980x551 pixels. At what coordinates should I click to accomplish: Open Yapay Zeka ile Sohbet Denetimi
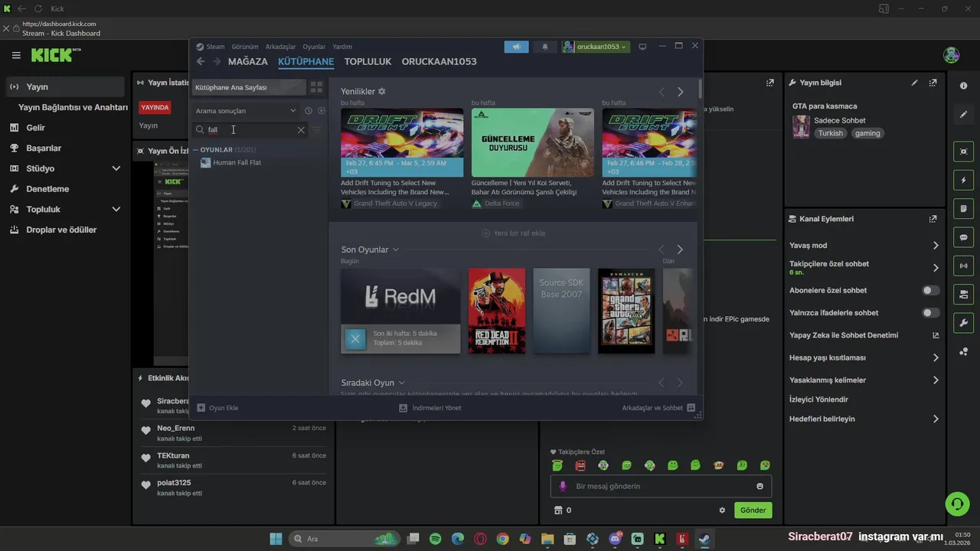[x=864, y=335]
